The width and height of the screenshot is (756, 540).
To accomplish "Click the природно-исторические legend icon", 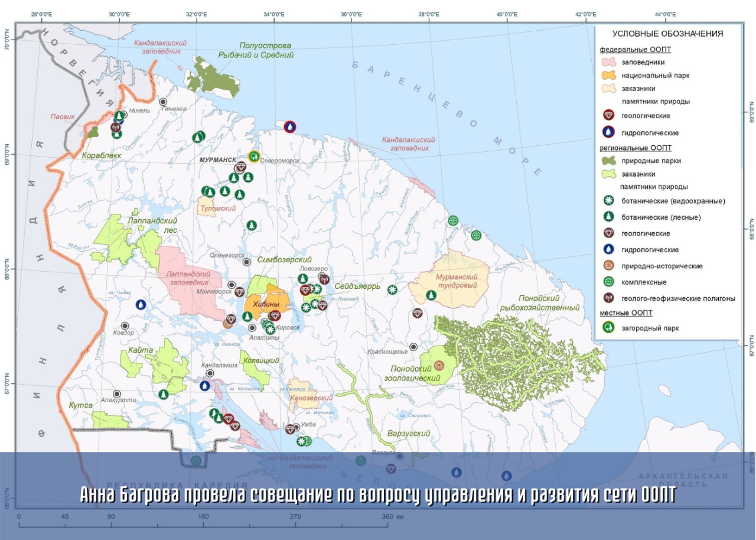I will click(609, 266).
